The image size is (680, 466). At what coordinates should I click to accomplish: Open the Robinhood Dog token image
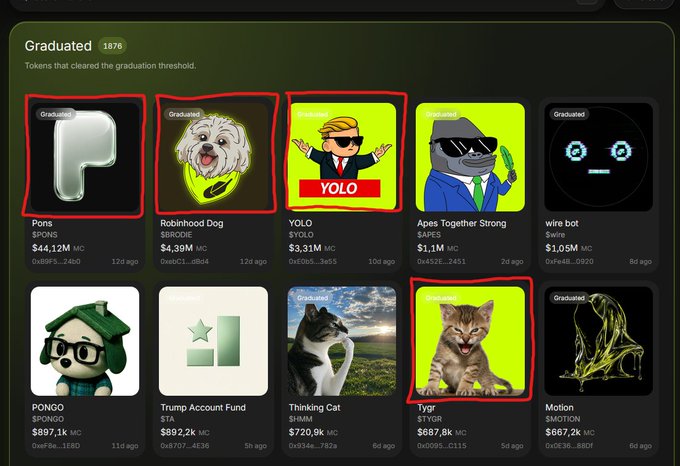pyautogui.click(x=213, y=157)
